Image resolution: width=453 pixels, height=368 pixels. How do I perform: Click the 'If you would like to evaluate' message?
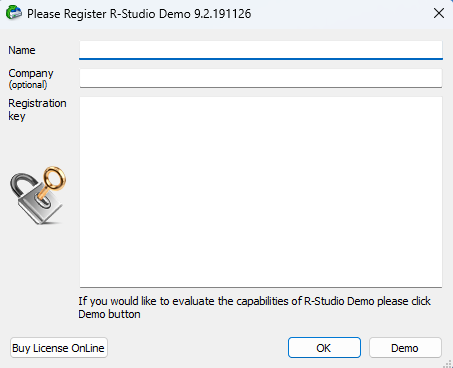[254, 307]
